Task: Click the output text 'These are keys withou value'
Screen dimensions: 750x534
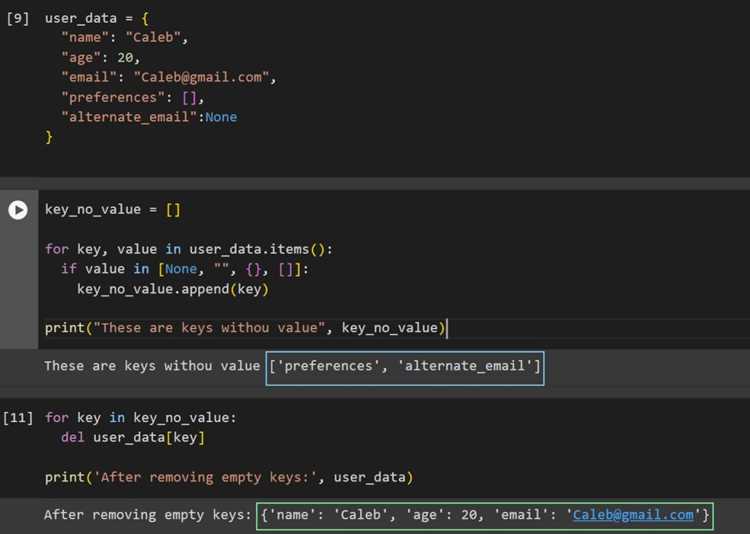Action: click(x=152, y=366)
